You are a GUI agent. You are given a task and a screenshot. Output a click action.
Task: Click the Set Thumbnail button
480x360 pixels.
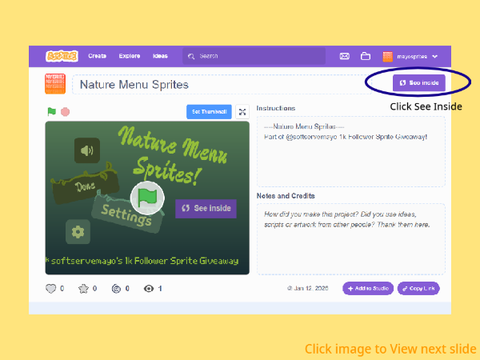209,112
